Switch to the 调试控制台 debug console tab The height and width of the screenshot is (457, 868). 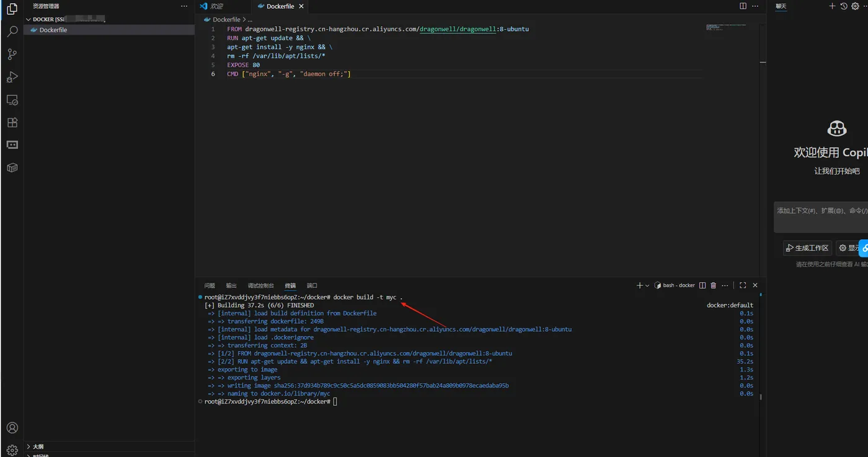tap(261, 285)
